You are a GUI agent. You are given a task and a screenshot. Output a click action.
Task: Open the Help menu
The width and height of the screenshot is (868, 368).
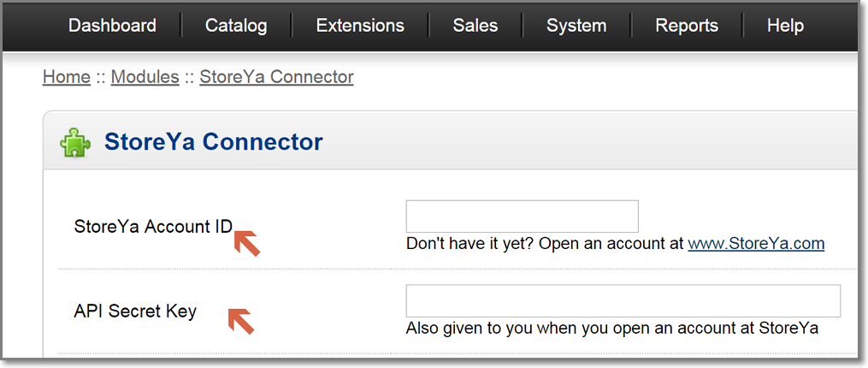pyautogui.click(x=785, y=26)
